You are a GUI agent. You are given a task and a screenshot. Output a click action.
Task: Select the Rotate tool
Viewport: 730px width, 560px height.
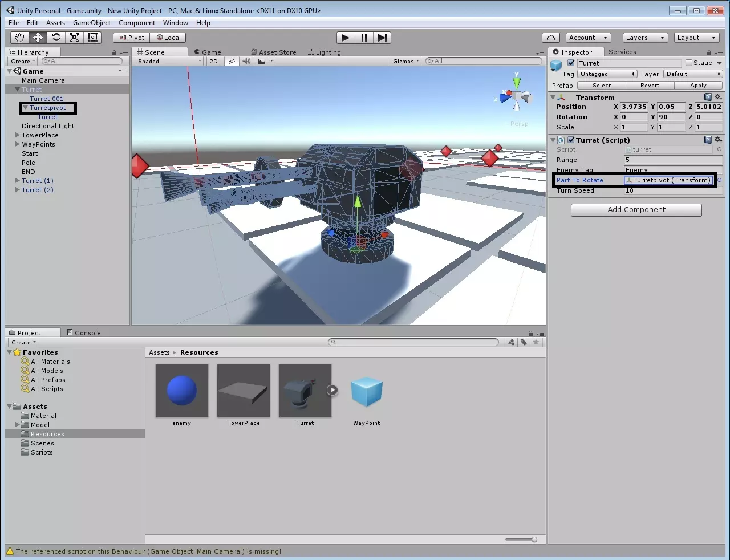(56, 38)
